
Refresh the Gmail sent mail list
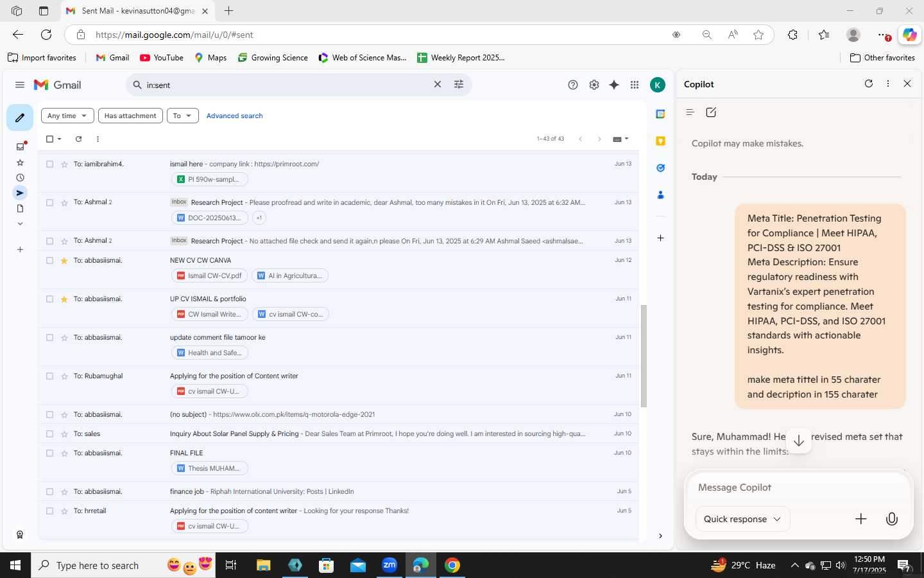(x=78, y=139)
